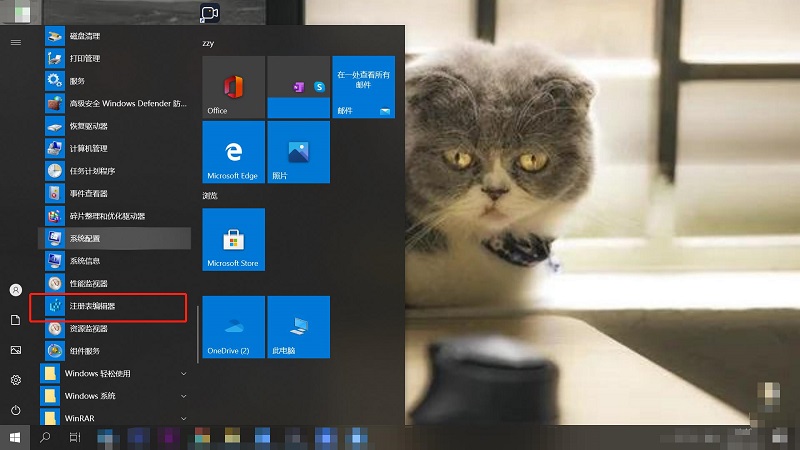The image size is (800, 450).
Task: Launch 计算机管理 (Computer Management)
Action: [89, 149]
